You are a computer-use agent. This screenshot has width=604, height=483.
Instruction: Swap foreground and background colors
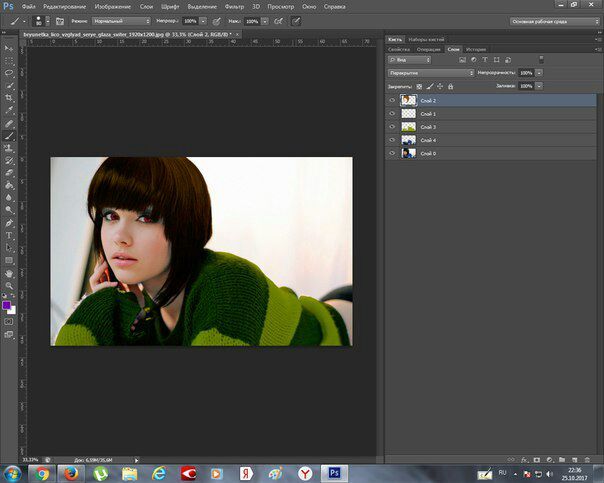point(13,296)
